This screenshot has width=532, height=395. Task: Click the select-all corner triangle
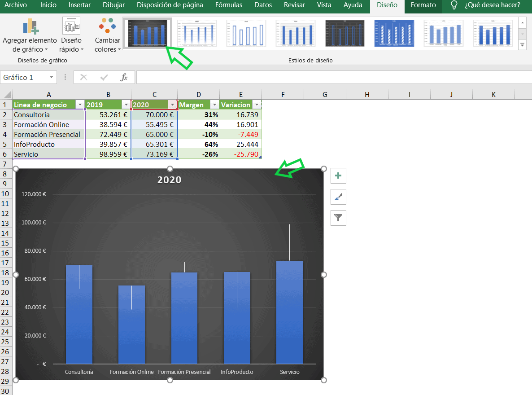point(7,94)
